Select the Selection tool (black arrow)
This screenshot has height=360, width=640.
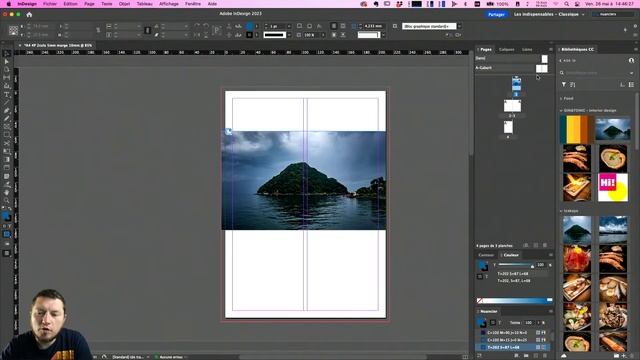click(7, 53)
